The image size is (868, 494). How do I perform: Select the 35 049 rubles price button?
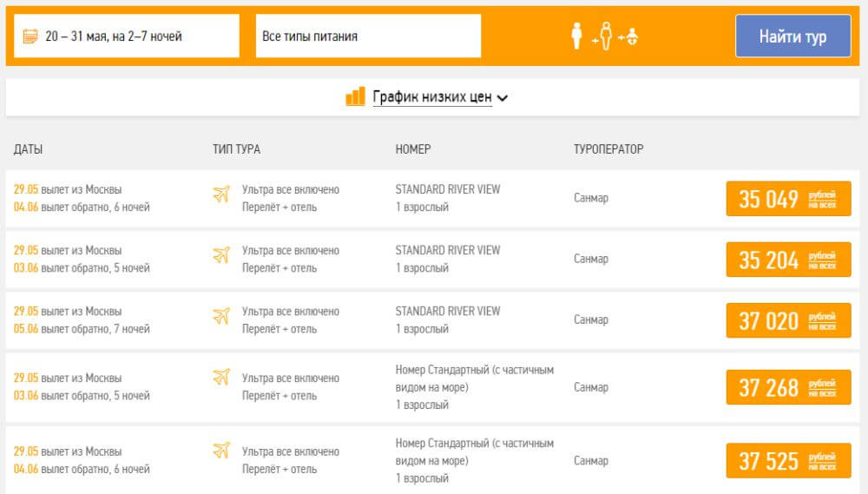788,199
